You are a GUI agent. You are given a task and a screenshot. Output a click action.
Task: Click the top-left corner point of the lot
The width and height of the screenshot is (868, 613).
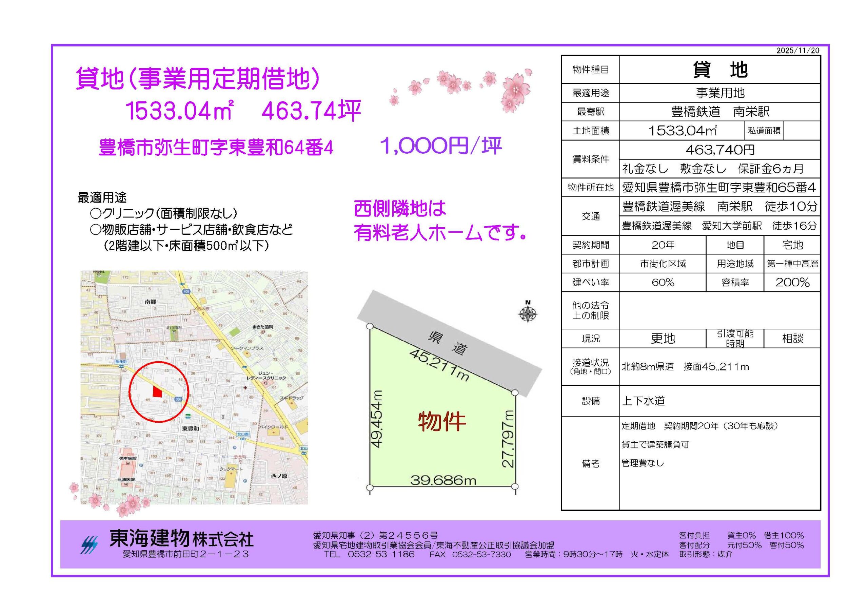pyautogui.click(x=370, y=326)
